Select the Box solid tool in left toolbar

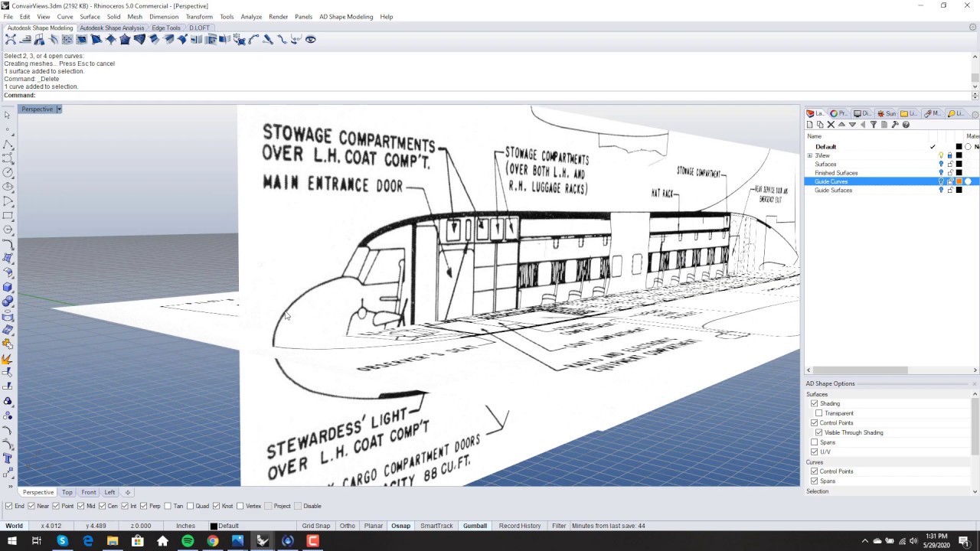8,287
